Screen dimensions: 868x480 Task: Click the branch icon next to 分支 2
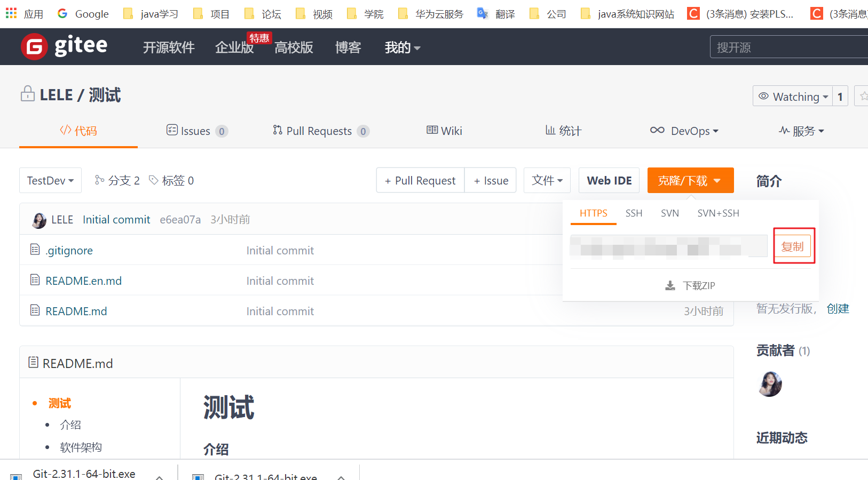pos(99,180)
